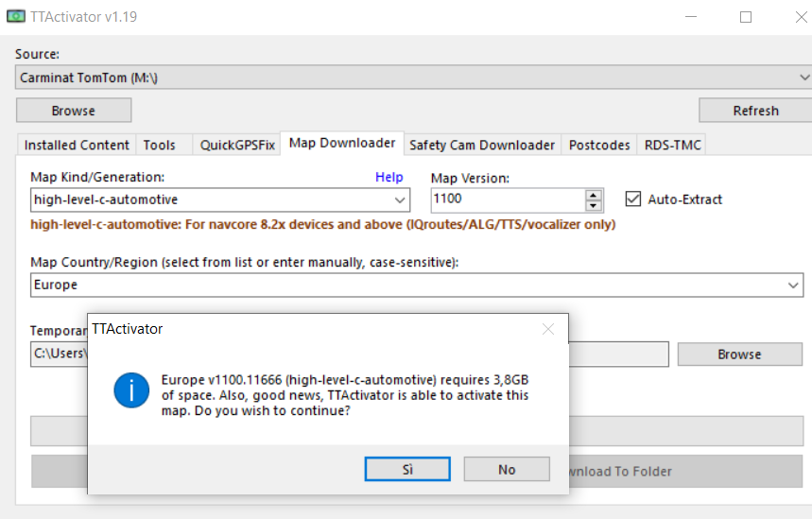The width and height of the screenshot is (812, 519).
Task: Minimize the TTActivator window
Action: point(691,17)
